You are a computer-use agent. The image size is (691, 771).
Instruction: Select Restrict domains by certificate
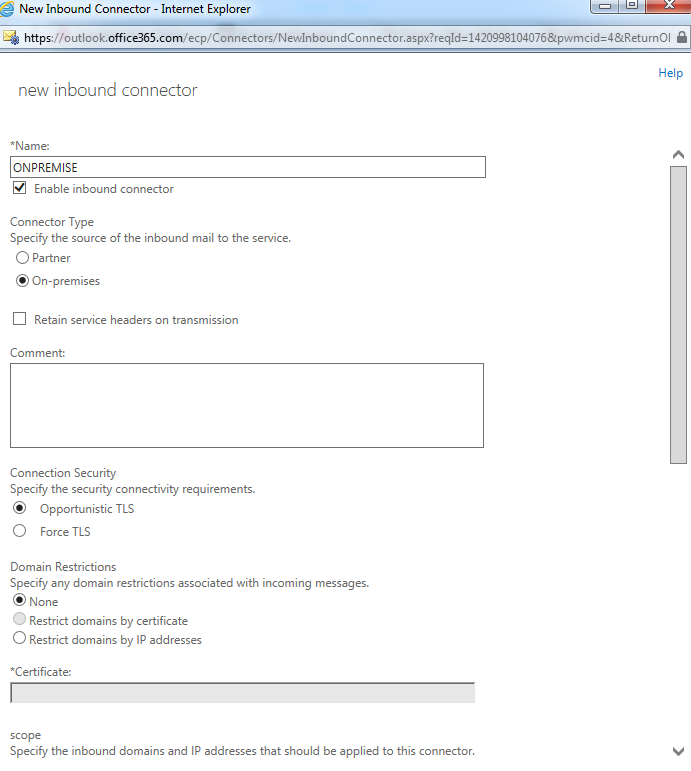(19, 619)
